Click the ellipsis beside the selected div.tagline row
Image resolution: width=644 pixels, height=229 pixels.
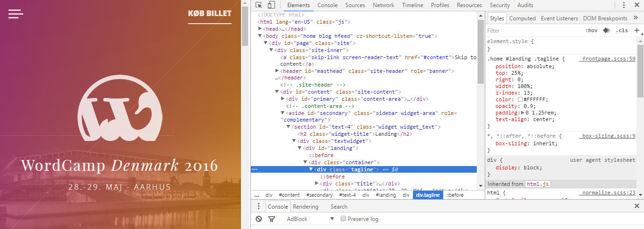point(254,169)
